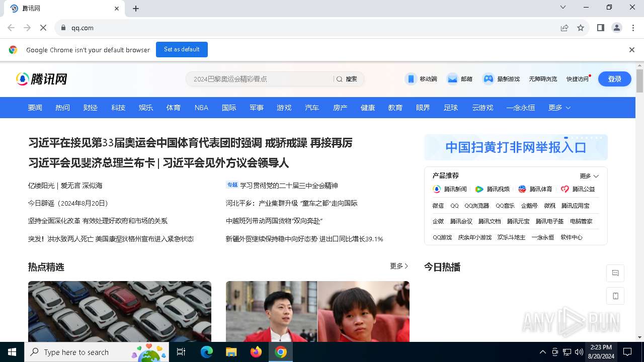Launch Microsoft Edge from taskbar

coord(207,352)
